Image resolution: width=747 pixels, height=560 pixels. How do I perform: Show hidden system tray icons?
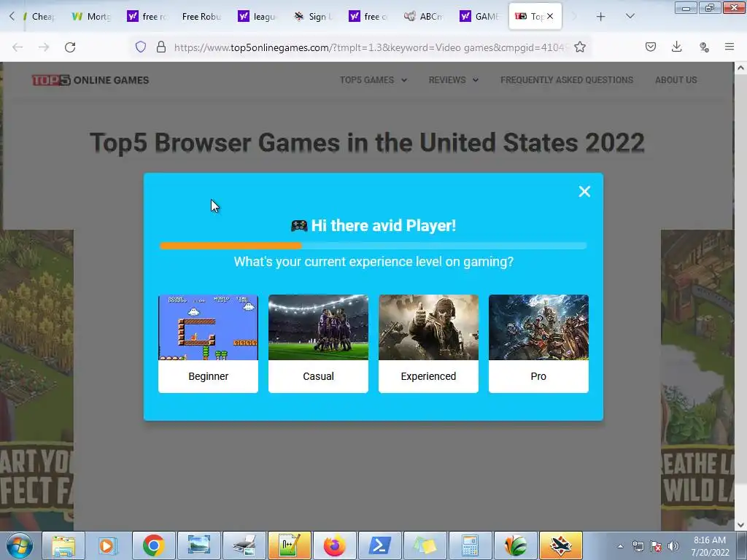tap(620, 546)
